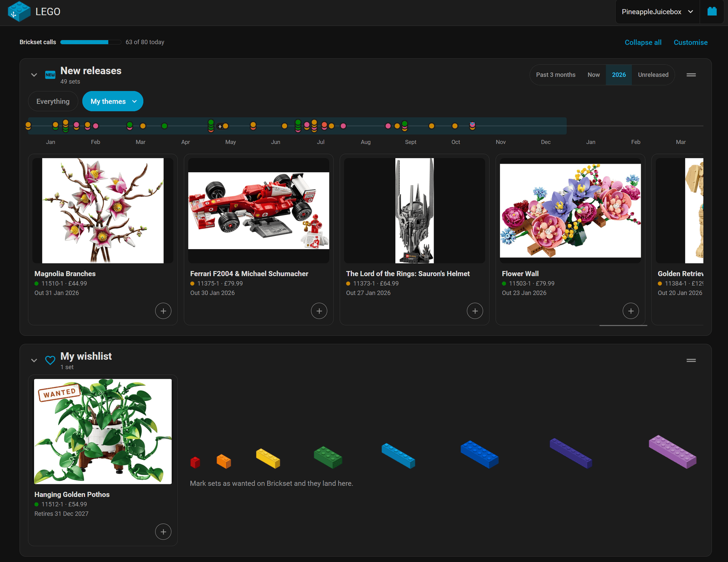Add Magnolia Branches with its plus button
Image resolution: width=728 pixels, height=562 pixels.
[x=163, y=311]
